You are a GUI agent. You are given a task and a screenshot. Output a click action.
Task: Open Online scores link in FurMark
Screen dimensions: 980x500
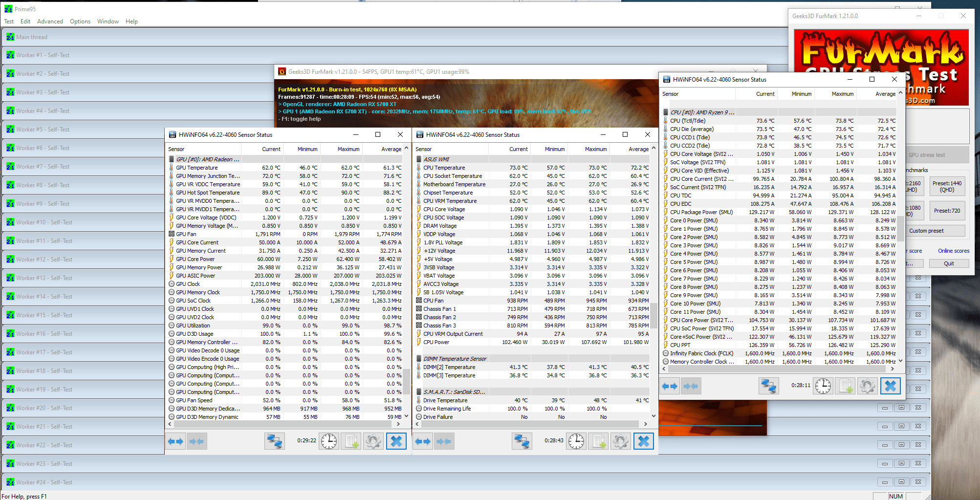tap(953, 251)
